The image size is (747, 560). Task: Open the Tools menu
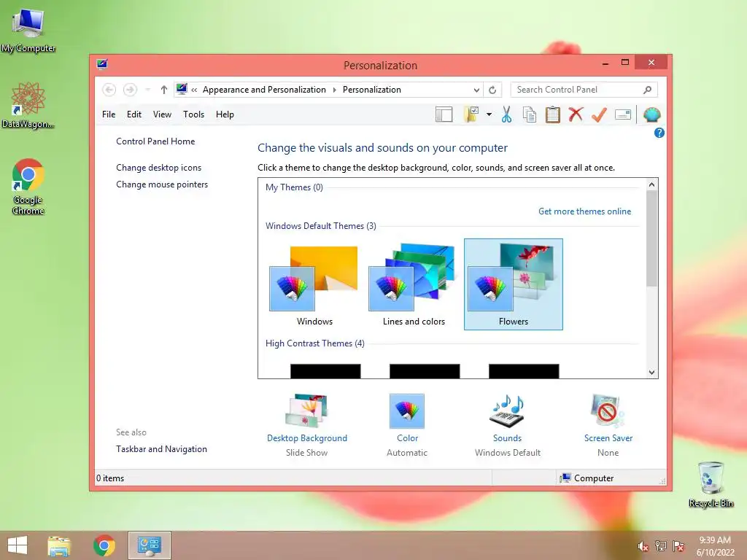pos(193,114)
